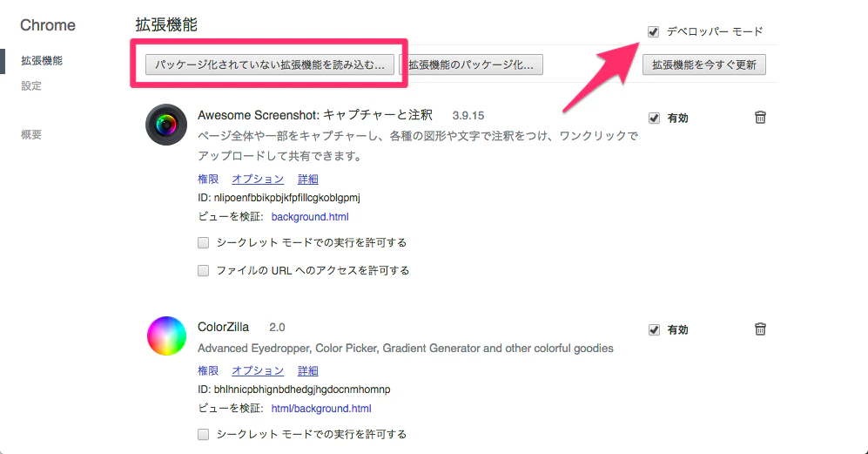Click the 拡張機能のパッケージ化 button
This screenshot has width=868, height=454.
point(471,64)
